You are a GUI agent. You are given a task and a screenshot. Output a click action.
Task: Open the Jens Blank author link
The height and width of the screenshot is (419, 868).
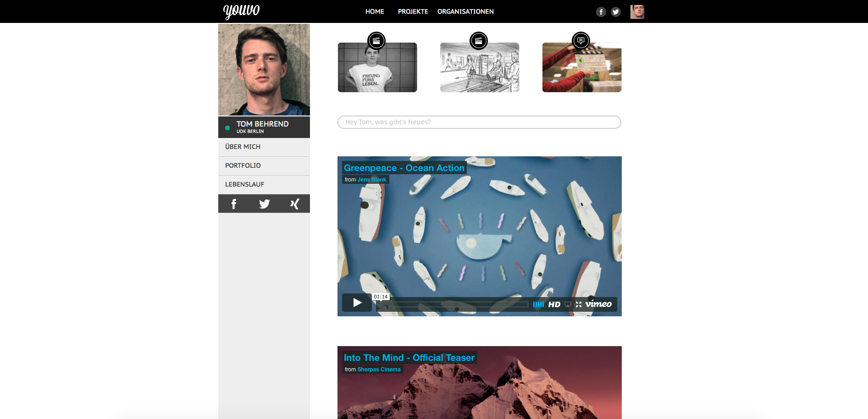point(372,180)
